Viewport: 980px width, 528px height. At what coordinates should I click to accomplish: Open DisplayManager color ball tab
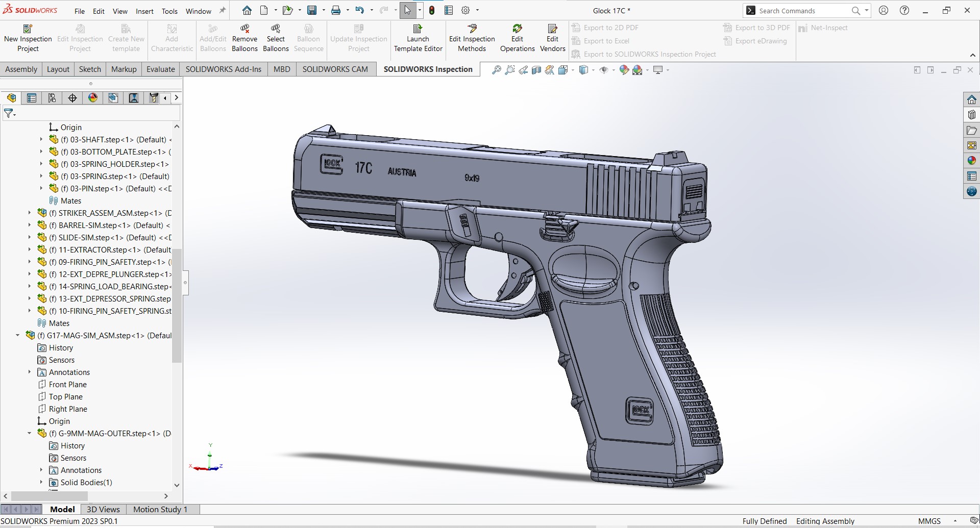[93, 98]
